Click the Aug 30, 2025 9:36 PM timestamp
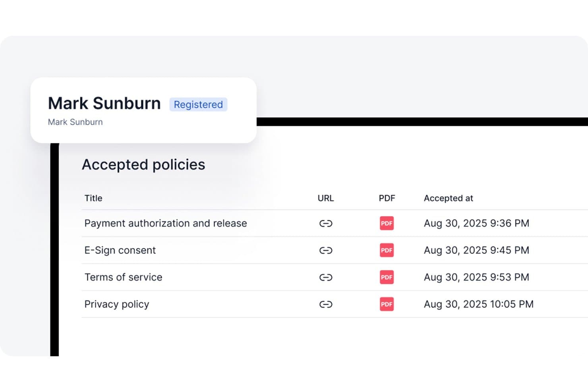The height and width of the screenshot is (392, 588). click(x=477, y=223)
